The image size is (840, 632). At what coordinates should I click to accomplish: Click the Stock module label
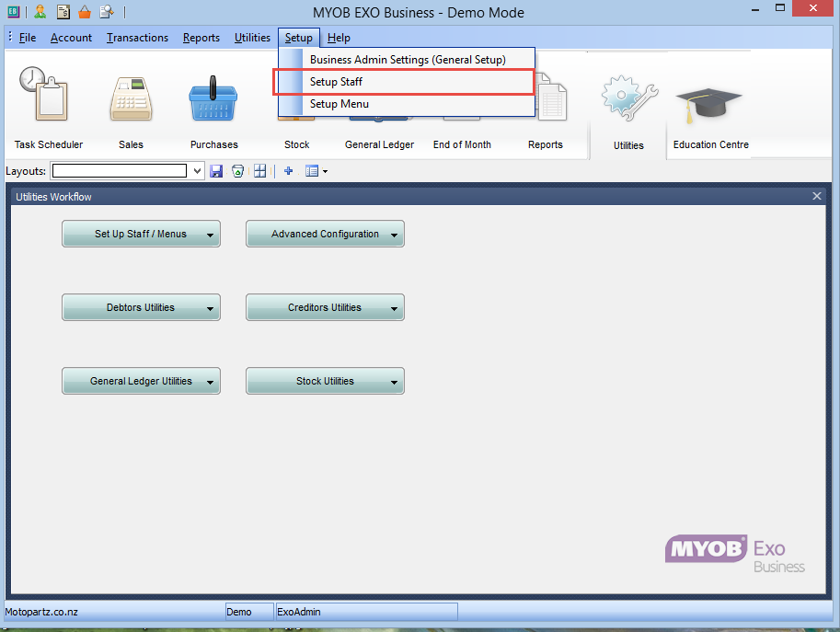[297, 144]
